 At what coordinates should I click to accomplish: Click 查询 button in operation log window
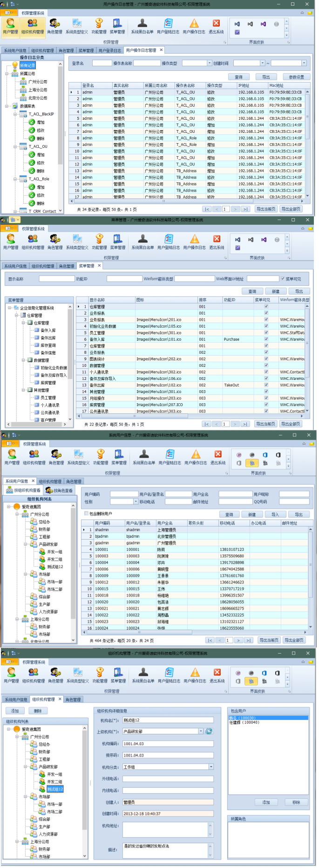(238, 77)
